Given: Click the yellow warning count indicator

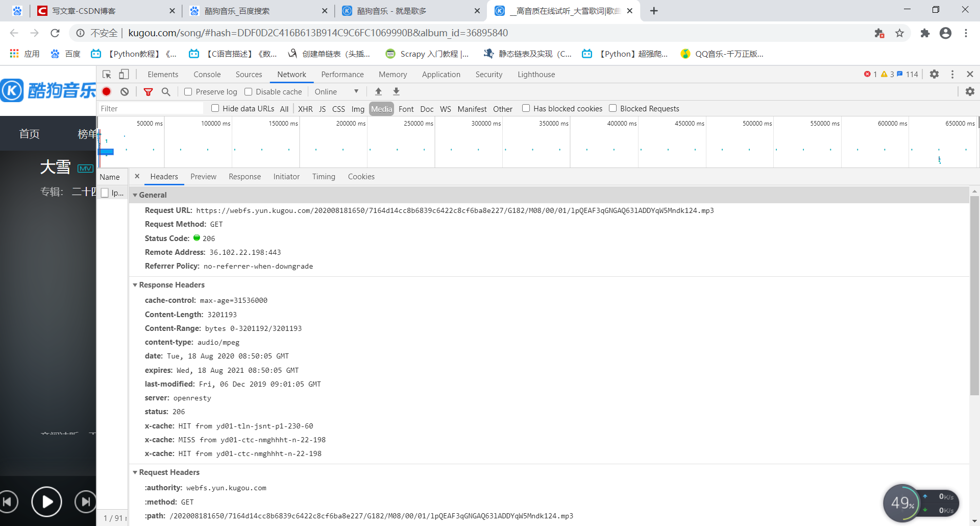Looking at the screenshot, I should click(888, 74).
